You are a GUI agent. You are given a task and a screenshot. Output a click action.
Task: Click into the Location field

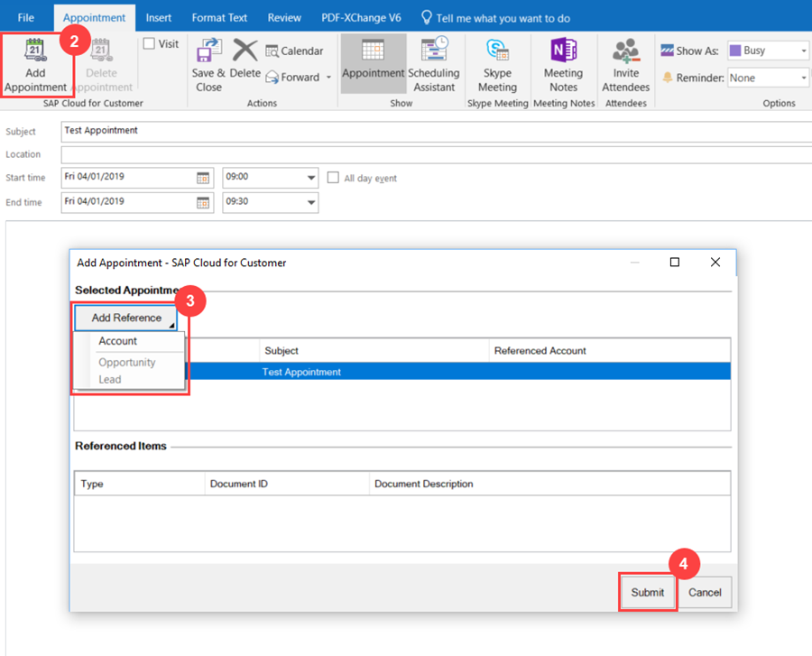click(x=436, y=154)
